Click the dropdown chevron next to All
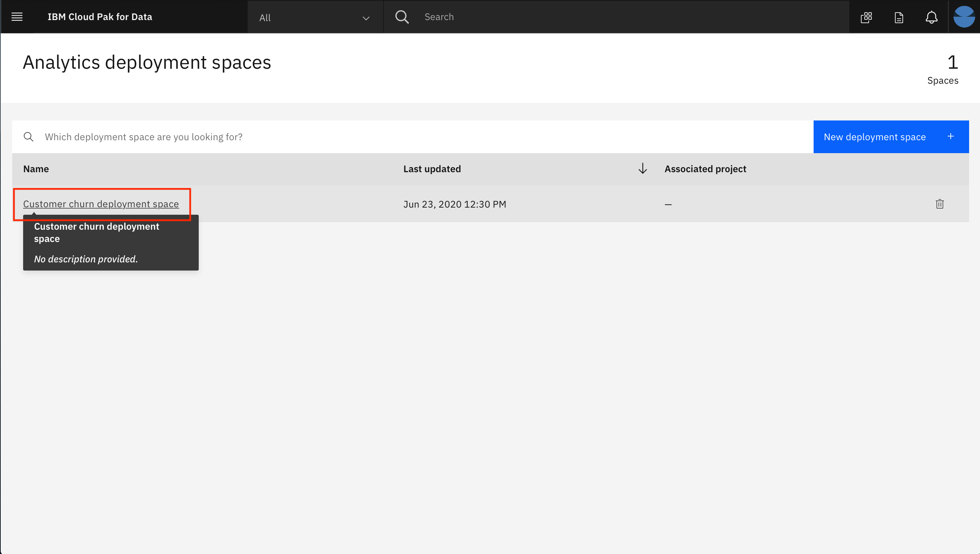 pyautogui.click(x=366, y=18)
